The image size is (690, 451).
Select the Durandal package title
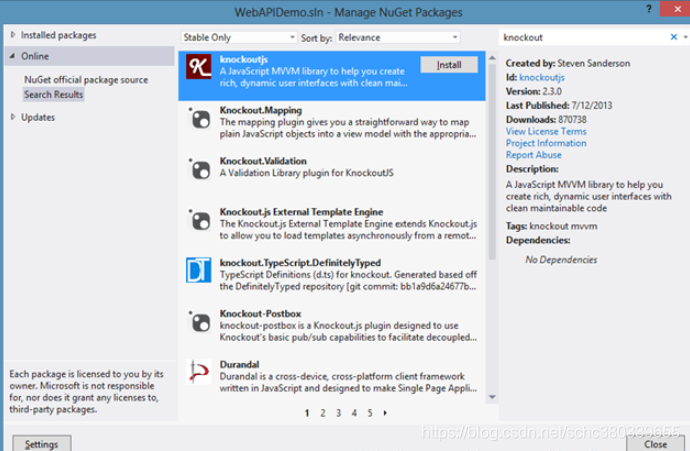click(x=239, y=364)
